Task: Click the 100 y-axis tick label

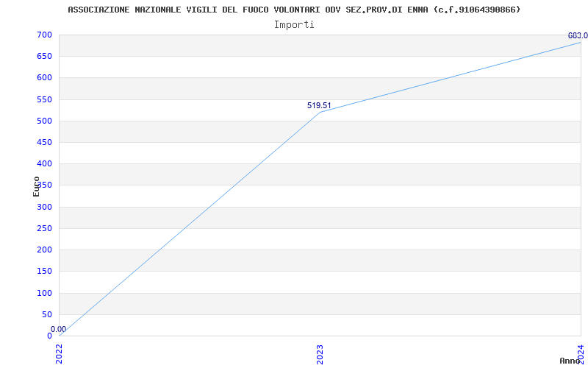Action: 44,293
